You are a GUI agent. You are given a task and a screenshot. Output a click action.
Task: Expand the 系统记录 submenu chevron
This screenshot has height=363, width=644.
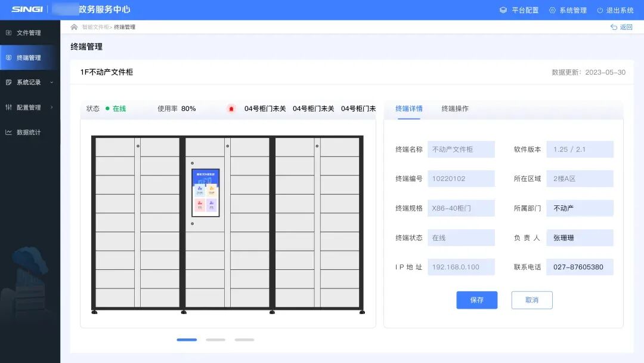[52, 82]
